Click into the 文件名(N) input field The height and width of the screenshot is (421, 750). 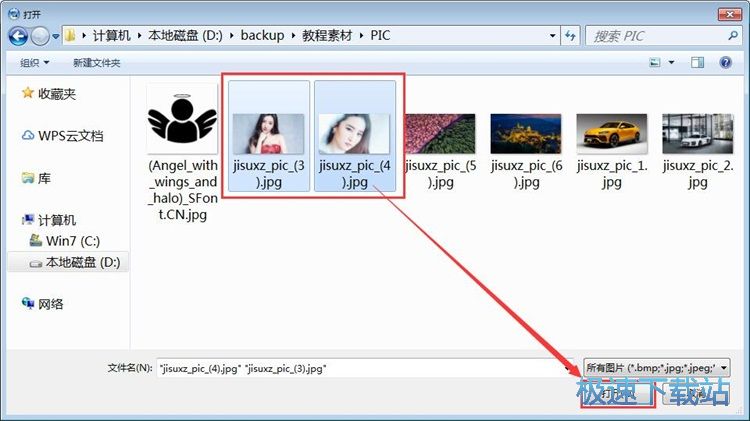[x=365, y=368]
